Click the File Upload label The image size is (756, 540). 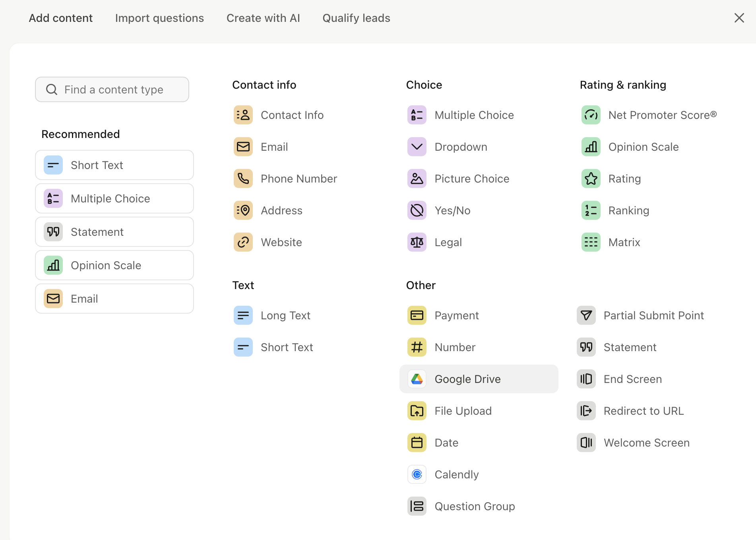463,411
